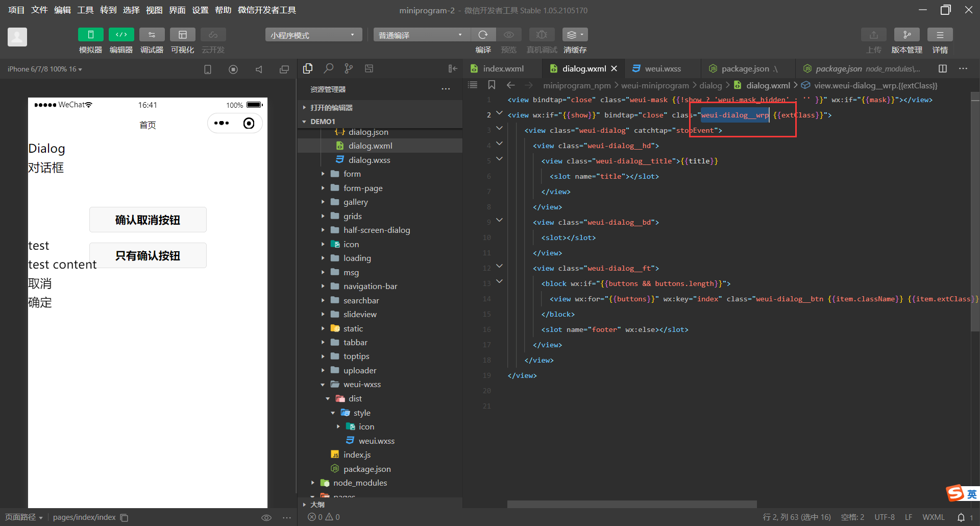Open the explorer files icon
The width and height of the screenshot is (980, 526).
308,68
